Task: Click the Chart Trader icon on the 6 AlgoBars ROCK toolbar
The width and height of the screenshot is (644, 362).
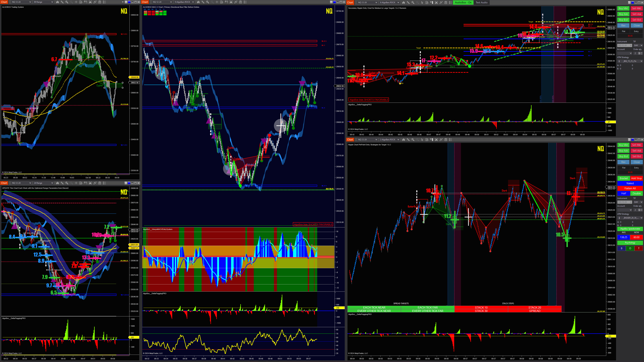Action: coord(432,3)
